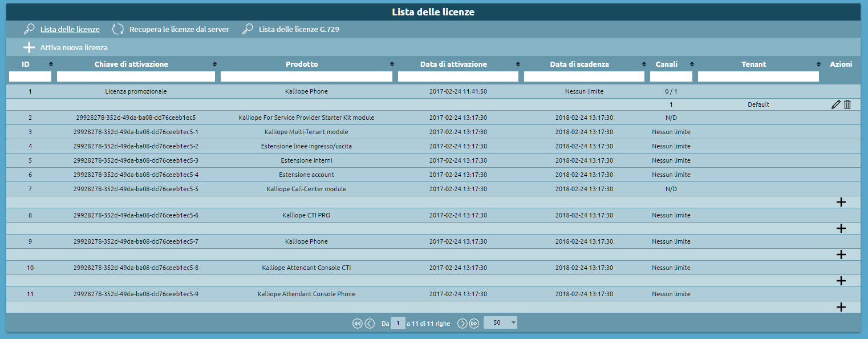Sort by Tenant column arrows

coord(818,64)
